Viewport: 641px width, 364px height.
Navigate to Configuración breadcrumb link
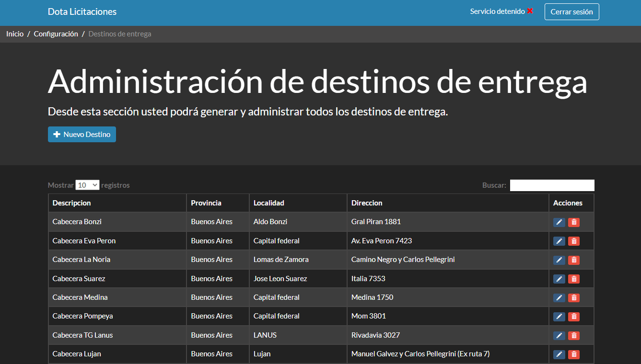point(56,34)
